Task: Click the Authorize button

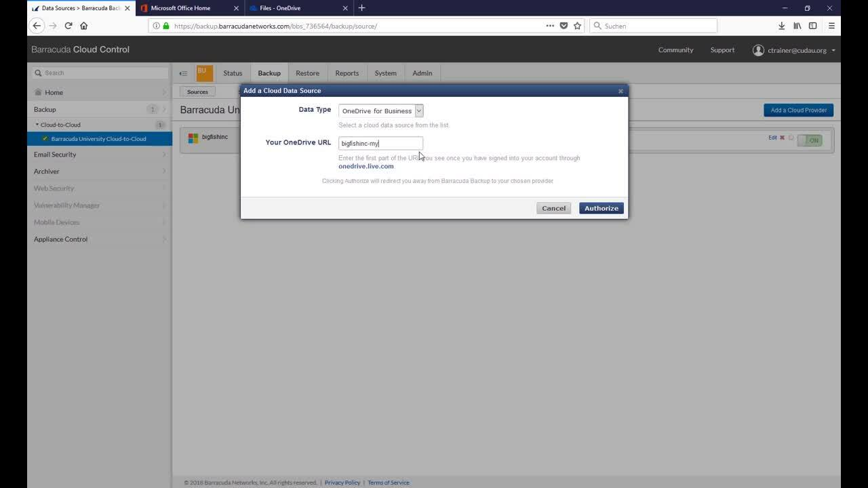Action: click(x=601, y=208)
